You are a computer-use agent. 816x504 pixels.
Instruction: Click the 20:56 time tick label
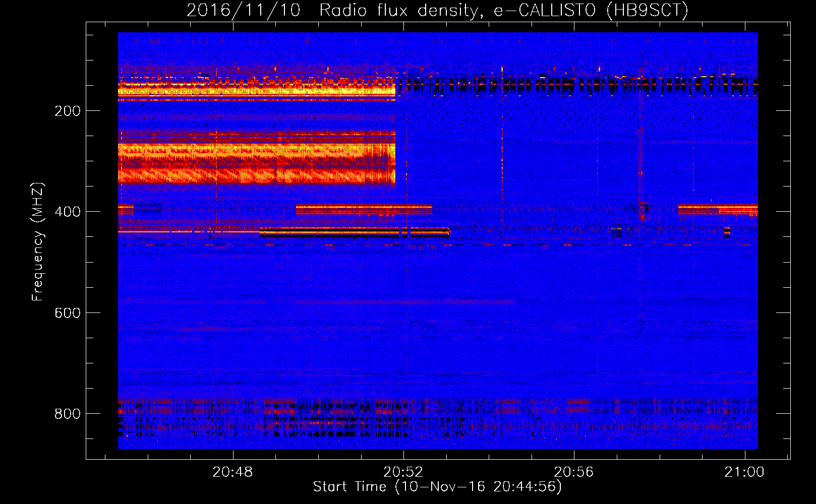(x=574, y=472)
